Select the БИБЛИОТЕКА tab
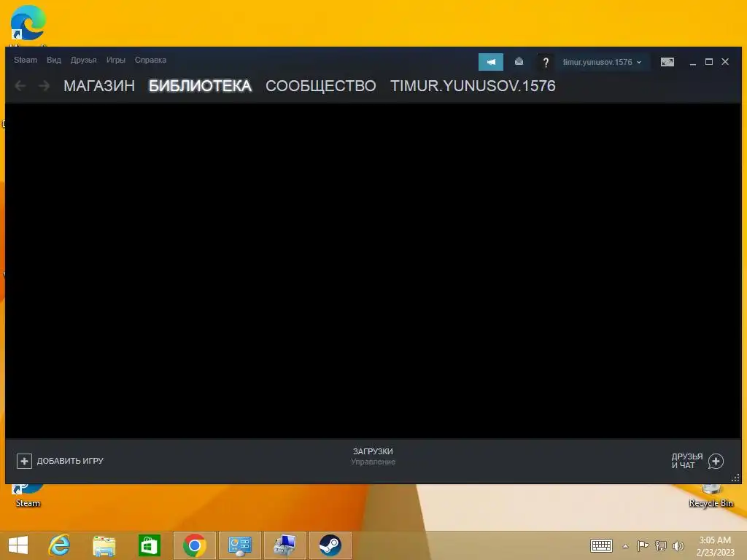Image resolution: width=747 pixels, height=560 pixels. [200, 86]
